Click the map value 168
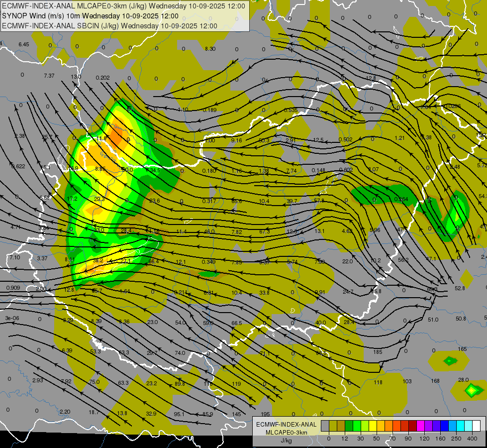The image size is (487, 448). tap(435, 381)
